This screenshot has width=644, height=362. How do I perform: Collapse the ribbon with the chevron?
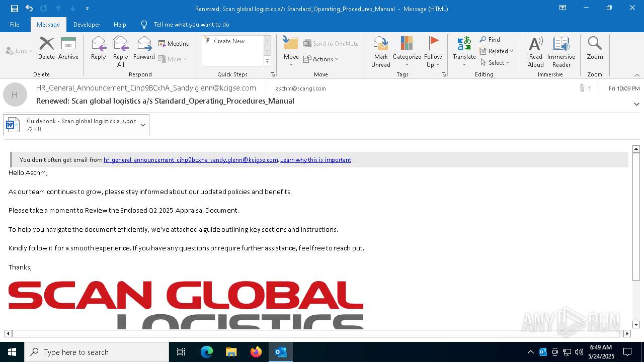[x=637, y=75]
